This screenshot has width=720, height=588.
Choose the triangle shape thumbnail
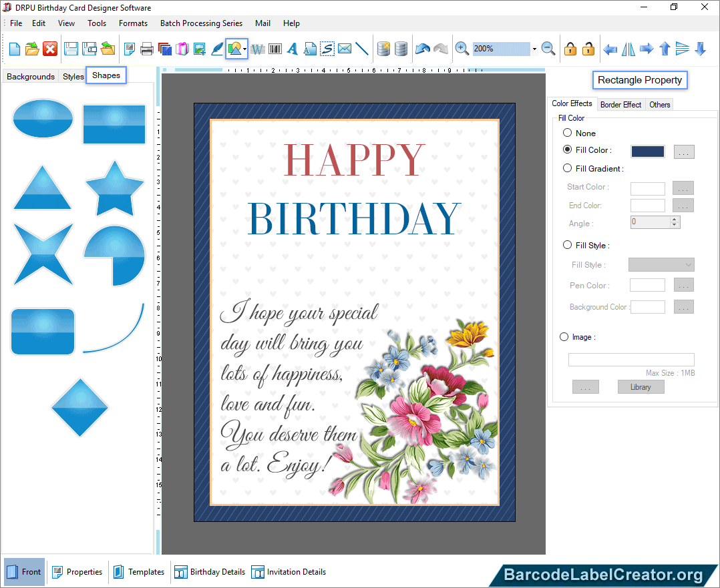42,188
